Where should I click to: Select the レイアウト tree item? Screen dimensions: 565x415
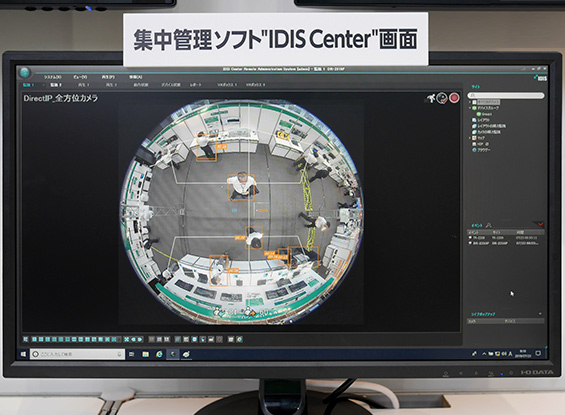(x=481, y=120)
